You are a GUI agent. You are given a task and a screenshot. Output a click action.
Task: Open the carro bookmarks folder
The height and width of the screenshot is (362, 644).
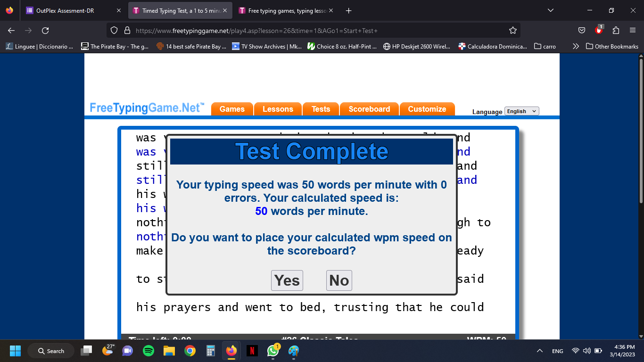(x=545, y=46)
